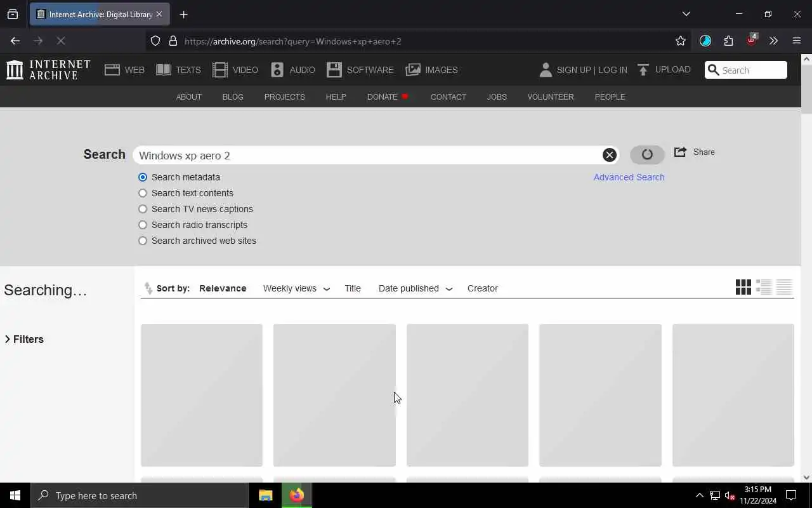
Task: Click the taskbar volume icon
Action: pos(730,495)
